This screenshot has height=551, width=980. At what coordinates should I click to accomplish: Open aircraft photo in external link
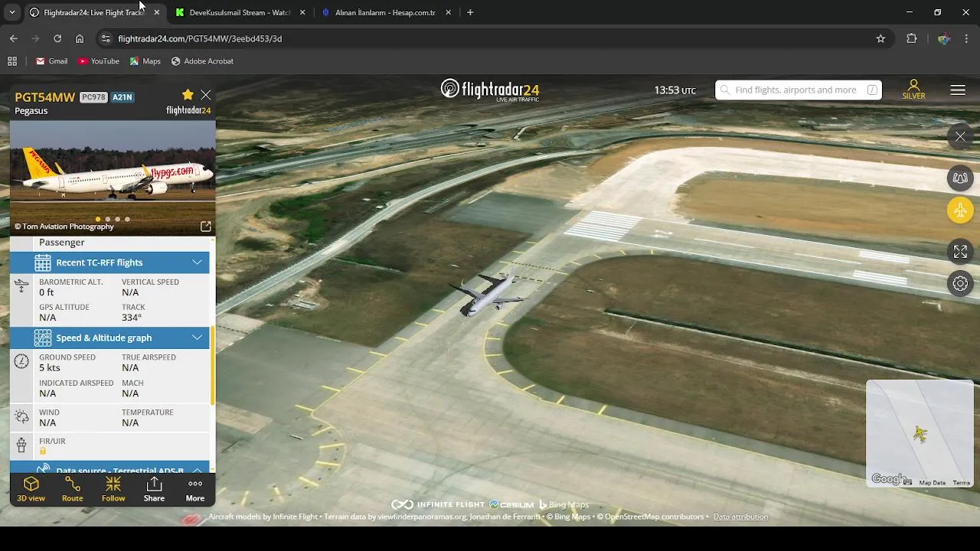pyautogui.click(x=206, y=227)
